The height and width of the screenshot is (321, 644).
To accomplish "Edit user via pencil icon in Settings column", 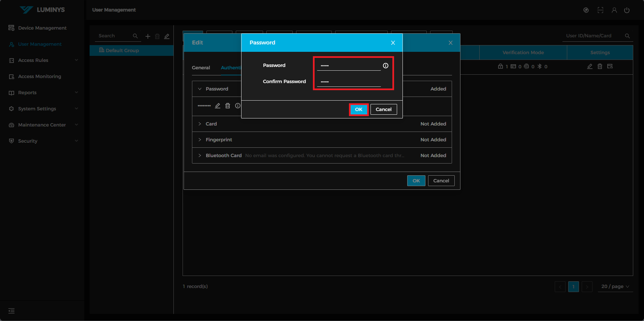I will click(590, 67).
